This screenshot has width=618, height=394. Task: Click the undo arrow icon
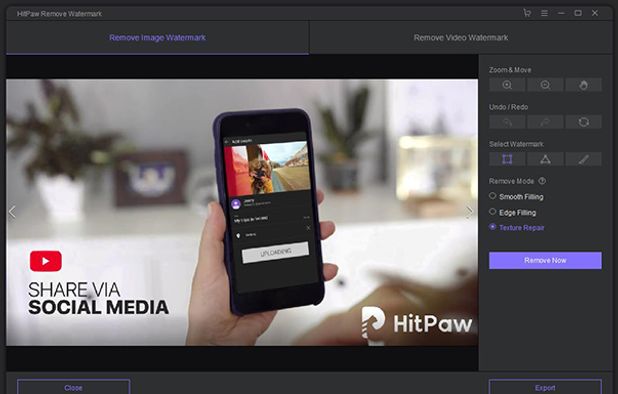[x=507, y=122]
